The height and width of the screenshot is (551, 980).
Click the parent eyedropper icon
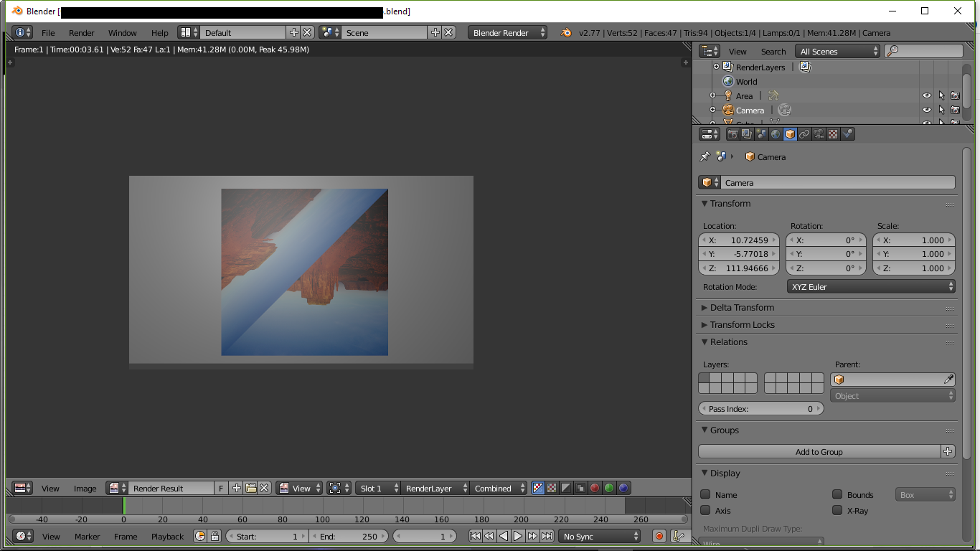tap(948, 380)
